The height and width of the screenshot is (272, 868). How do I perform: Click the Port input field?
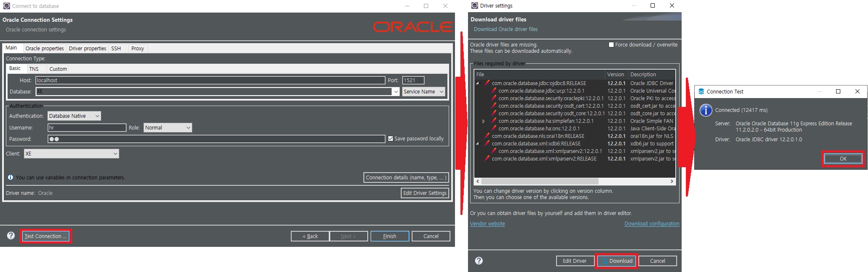(413, 80)
